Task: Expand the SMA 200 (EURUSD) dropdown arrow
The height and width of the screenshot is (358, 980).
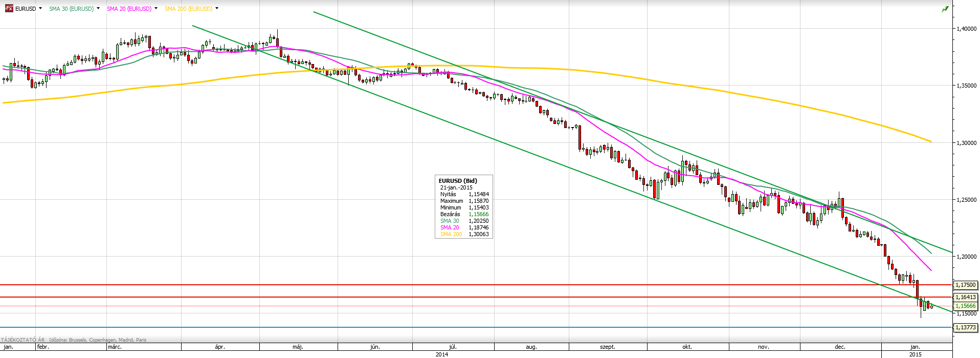Action: 217,9
